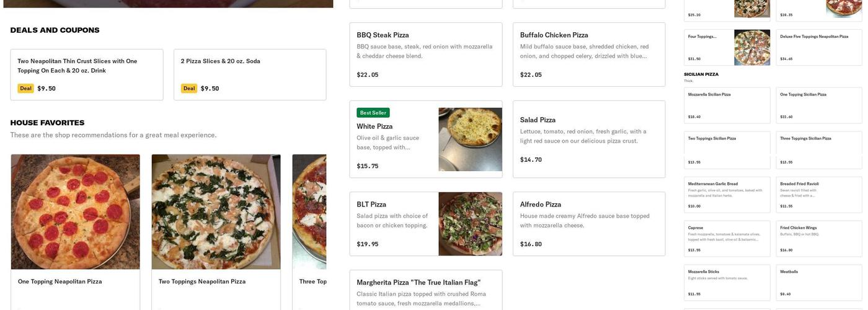The width and height of the screenshot is (868, 310).
Task: Click the Best Seller badge on White Pizza
Action: click(x=373, y=113)
